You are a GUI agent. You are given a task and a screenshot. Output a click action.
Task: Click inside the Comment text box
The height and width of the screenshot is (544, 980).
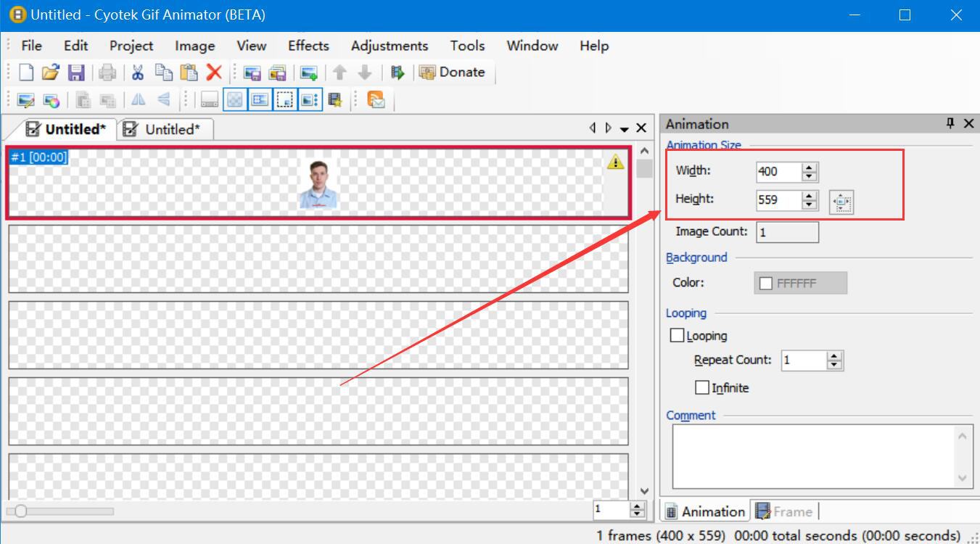(x=823, y=456)
